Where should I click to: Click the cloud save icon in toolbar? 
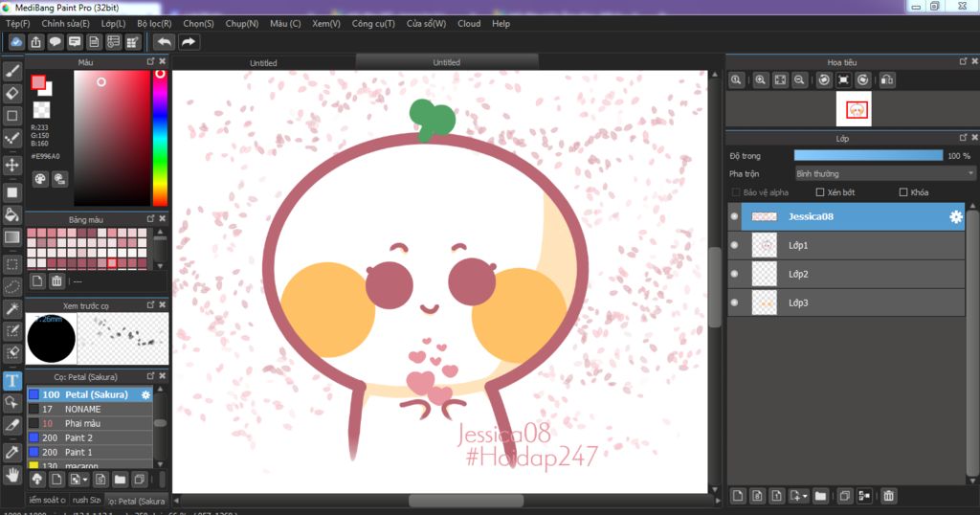click(x=16, y=42)
